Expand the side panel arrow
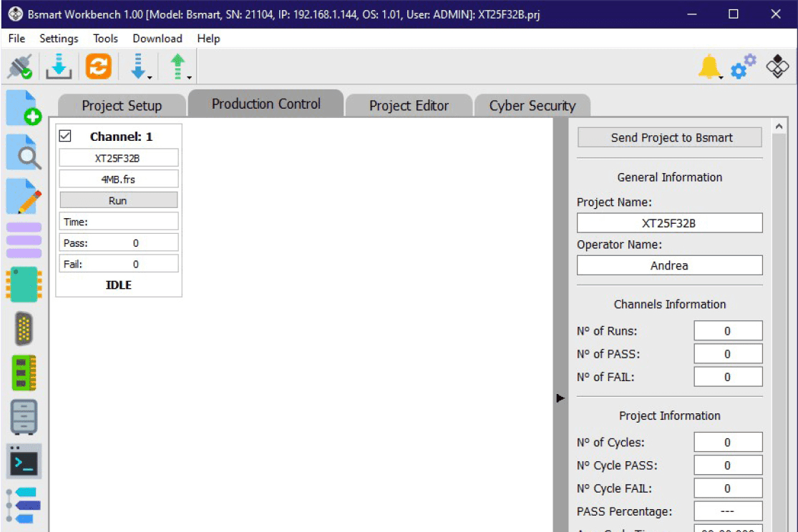 tap(560, 398)
